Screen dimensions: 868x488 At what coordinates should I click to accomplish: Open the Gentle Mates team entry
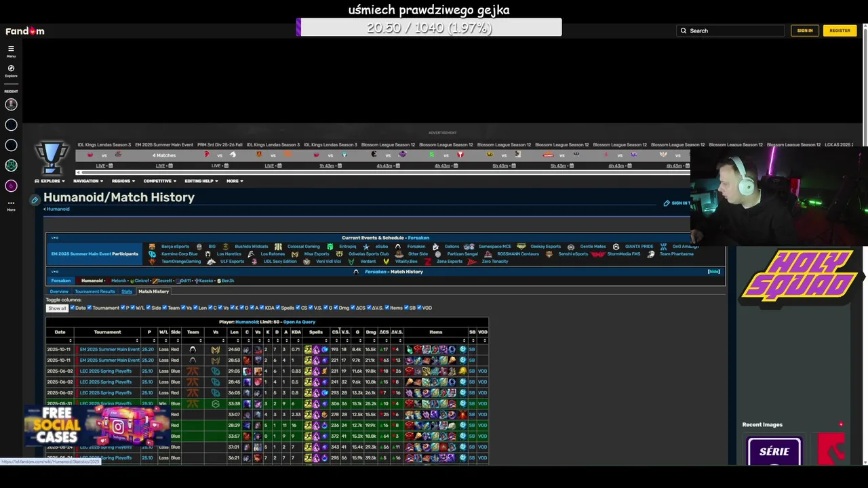pyautogui.click(x=593, y=247)
